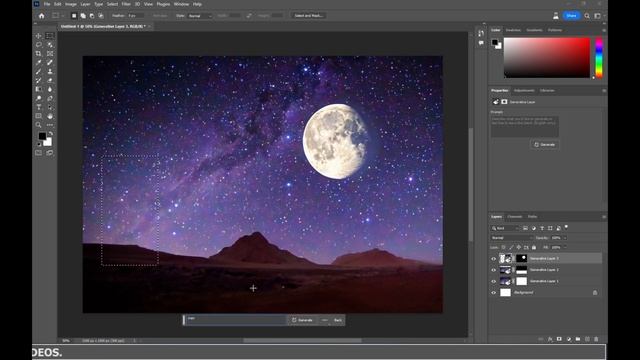640x360 pixels.
Task: Open the Properties panel menu
Action: pyautogui.click(x=604, y=91)
